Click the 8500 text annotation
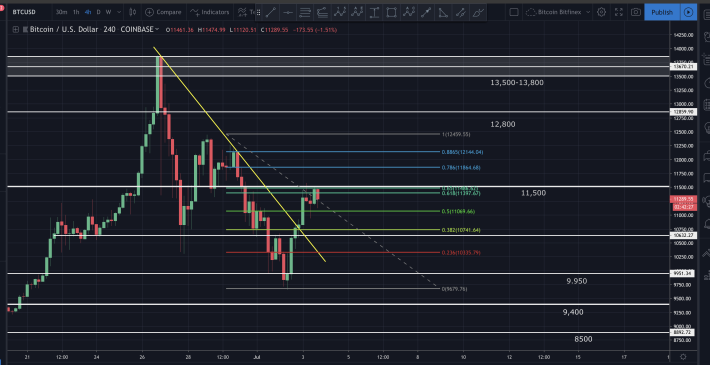 [583, 339]
